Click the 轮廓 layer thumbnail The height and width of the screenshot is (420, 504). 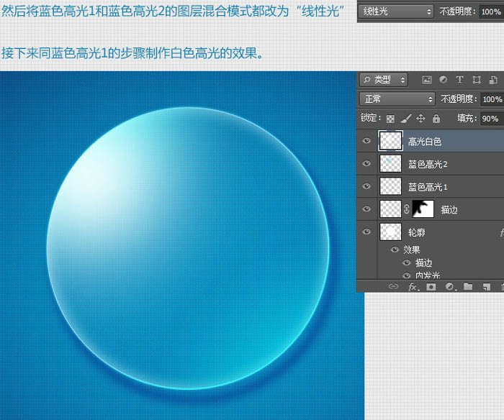390,232
